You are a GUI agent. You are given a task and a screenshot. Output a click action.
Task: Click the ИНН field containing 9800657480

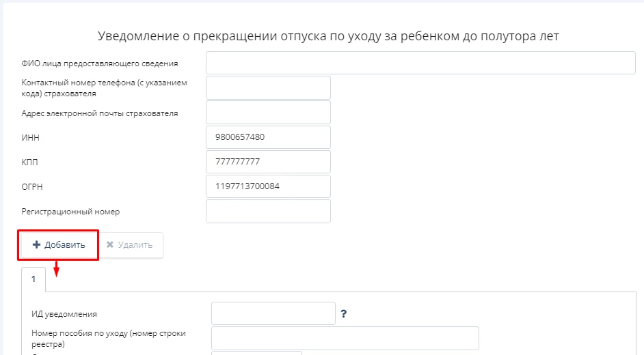click(268, 137)
